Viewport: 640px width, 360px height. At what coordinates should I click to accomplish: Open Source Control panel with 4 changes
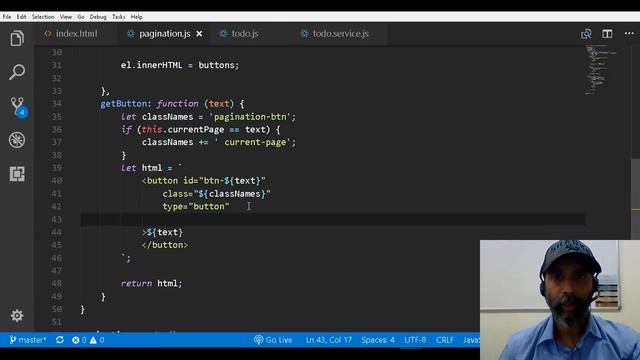[x=18, y=107]
